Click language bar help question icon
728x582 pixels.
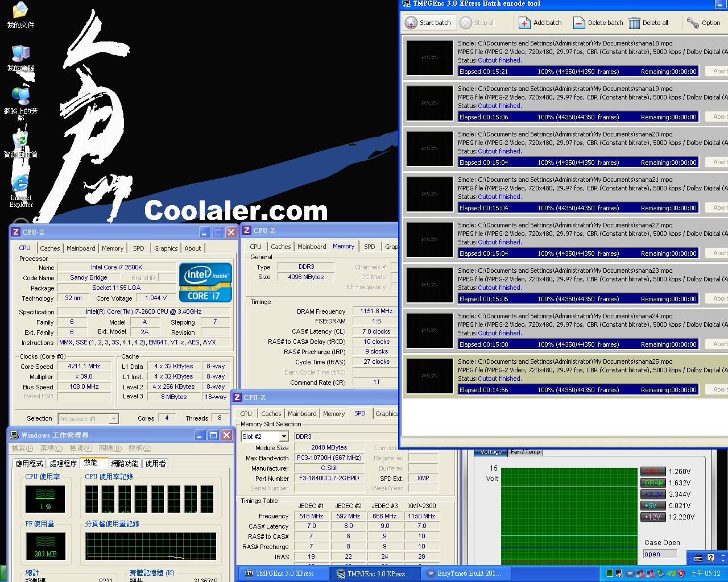pyautogui.click(x=710, y=558)
